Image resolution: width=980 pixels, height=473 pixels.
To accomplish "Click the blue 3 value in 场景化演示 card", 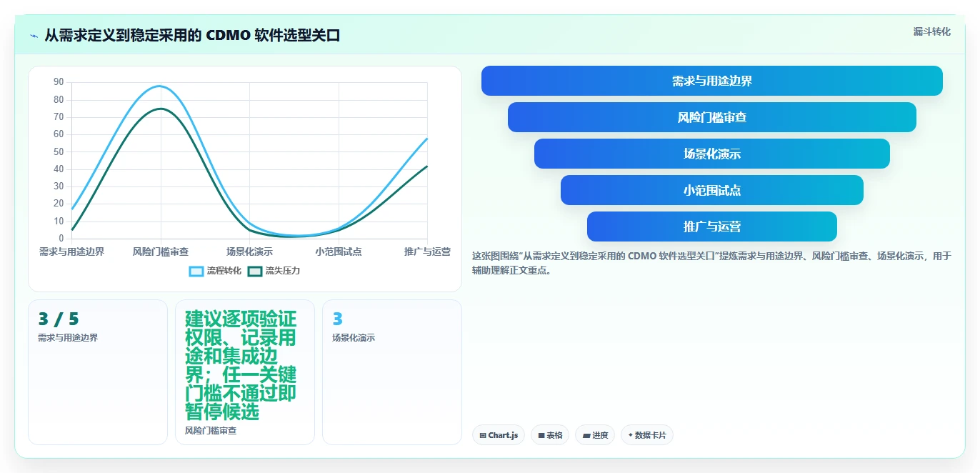I will point(338,319).
